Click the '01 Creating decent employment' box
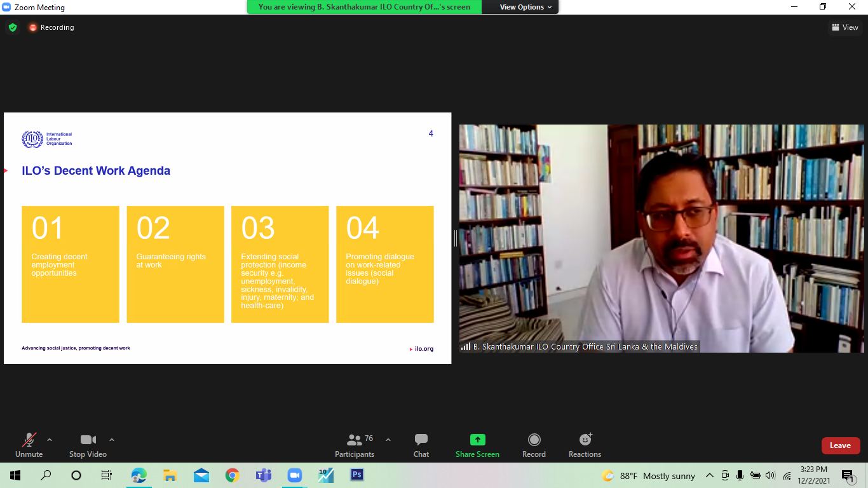 click(71, 264)
